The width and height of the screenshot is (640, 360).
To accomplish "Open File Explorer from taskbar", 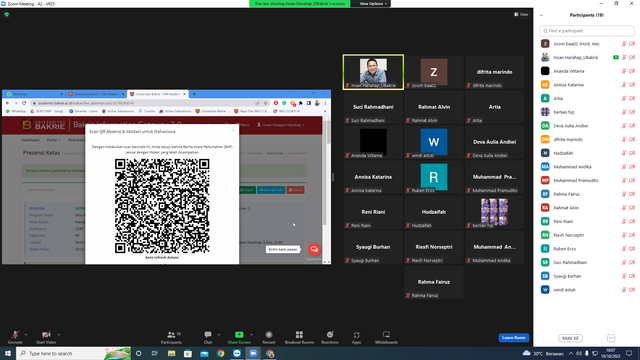I will [171, 353].
